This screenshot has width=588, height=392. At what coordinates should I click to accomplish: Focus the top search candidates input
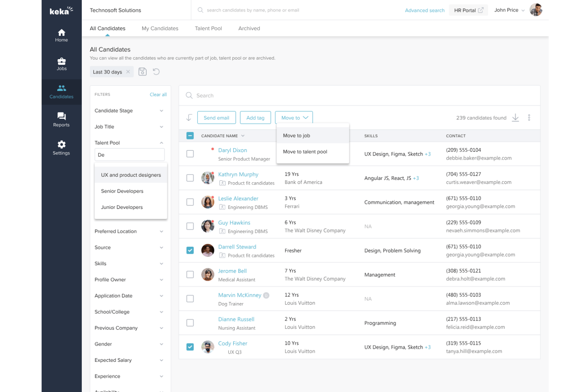[x=253, y=10]
